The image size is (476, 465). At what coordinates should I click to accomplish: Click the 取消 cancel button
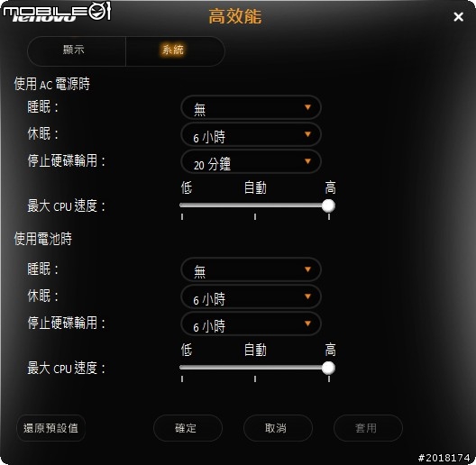tap(278, 428)
